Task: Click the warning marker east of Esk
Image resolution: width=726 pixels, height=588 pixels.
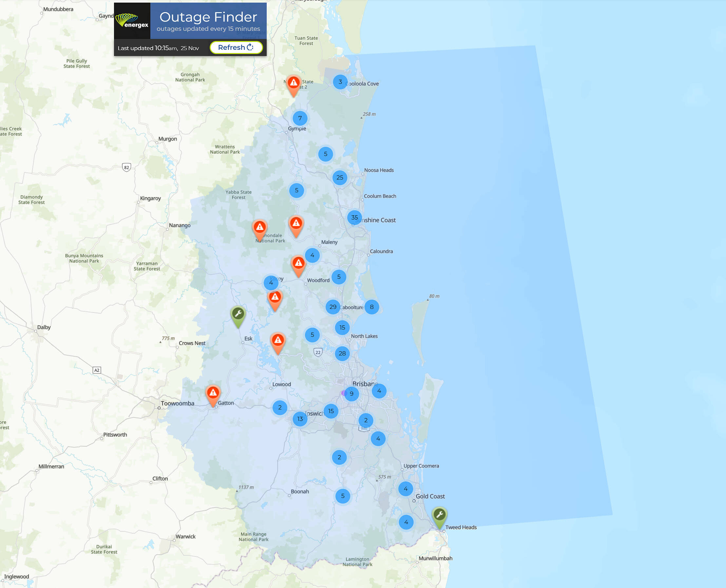Action: point(278,340)
